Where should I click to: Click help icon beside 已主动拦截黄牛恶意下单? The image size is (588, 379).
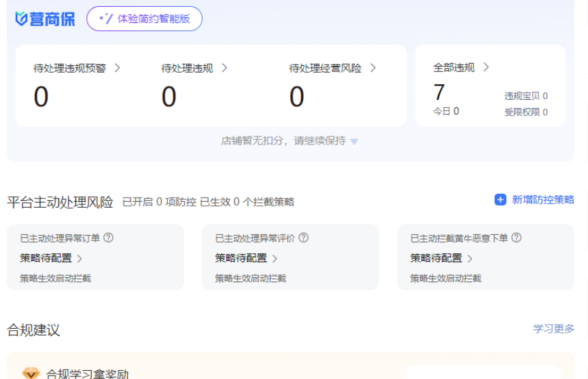pos(516,238)
